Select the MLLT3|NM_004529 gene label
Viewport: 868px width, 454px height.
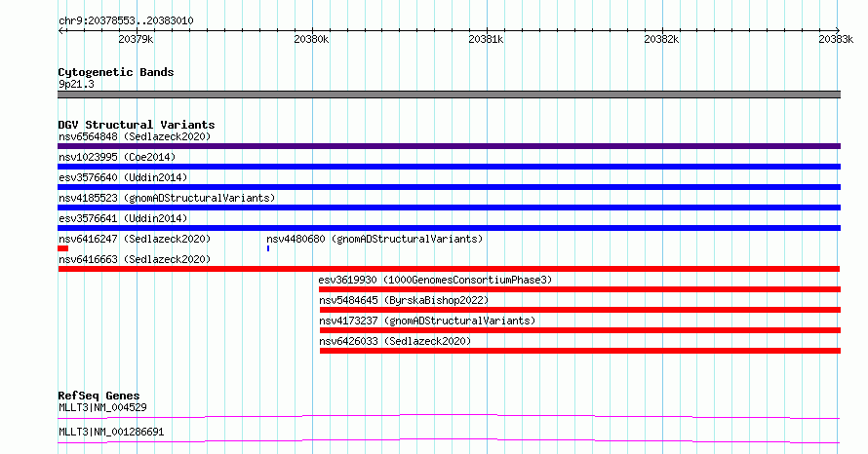(102, 407)
